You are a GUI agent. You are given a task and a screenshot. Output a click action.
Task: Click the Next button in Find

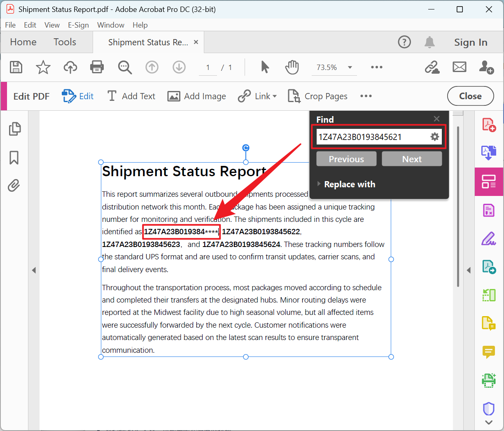411,159
